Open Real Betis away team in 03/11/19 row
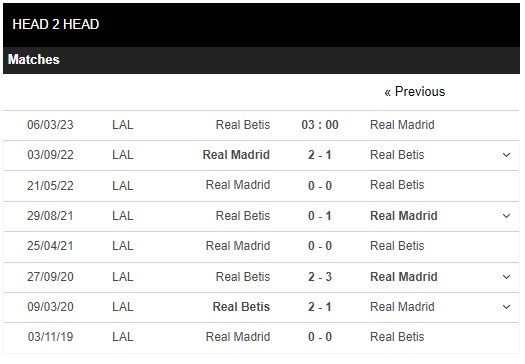The height and width of the screenshot is (364, 525). [x=397, y=337]
